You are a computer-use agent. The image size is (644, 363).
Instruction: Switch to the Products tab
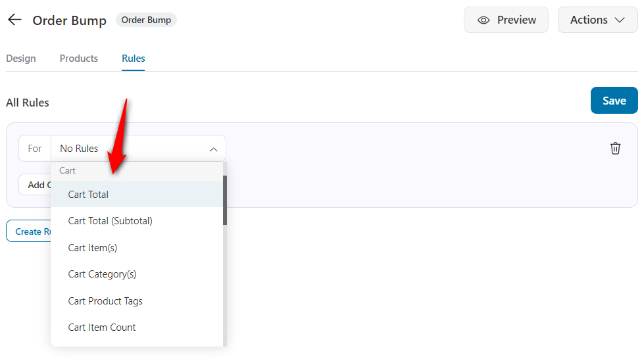(x=79, y=59)
